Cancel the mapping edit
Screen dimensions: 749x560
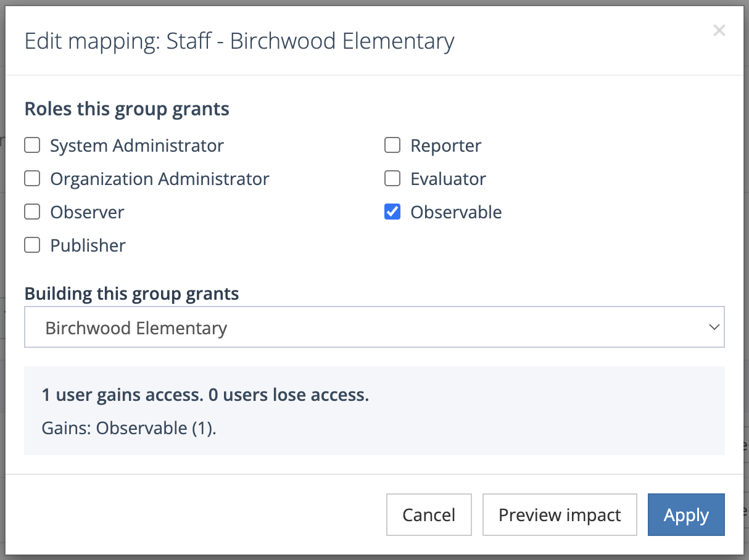(429, 515)
